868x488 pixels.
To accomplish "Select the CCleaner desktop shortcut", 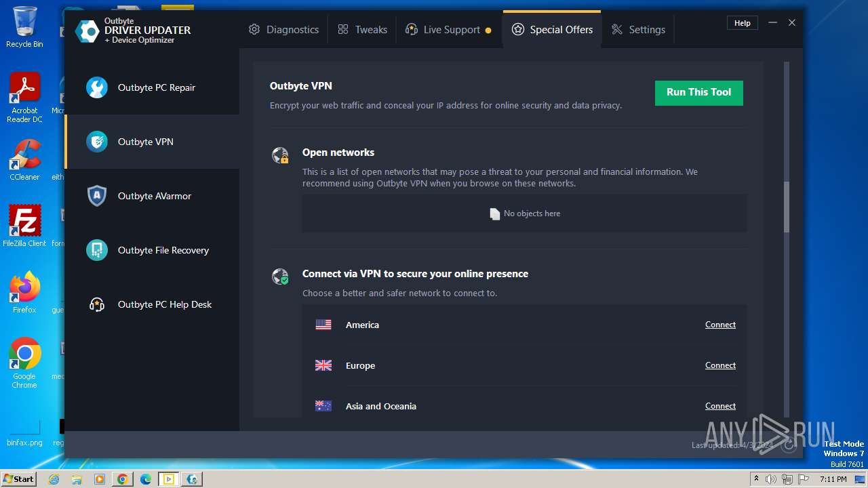I will [24, 161].
